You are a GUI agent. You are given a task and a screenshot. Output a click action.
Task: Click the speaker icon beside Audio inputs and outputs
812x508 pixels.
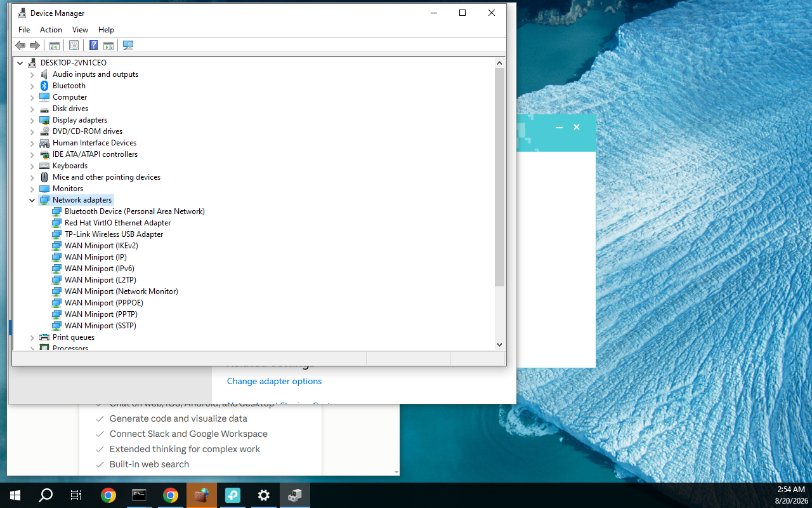click(x=44, y=74)
